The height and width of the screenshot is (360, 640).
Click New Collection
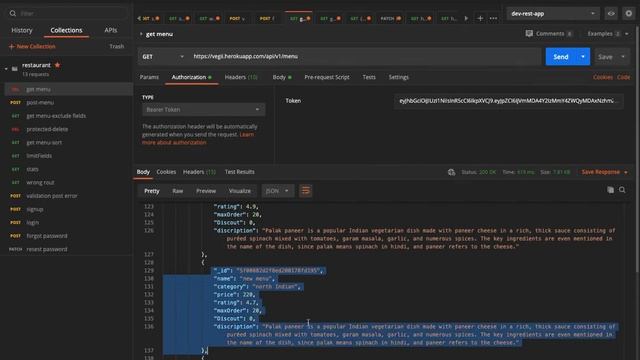point(32,47)
